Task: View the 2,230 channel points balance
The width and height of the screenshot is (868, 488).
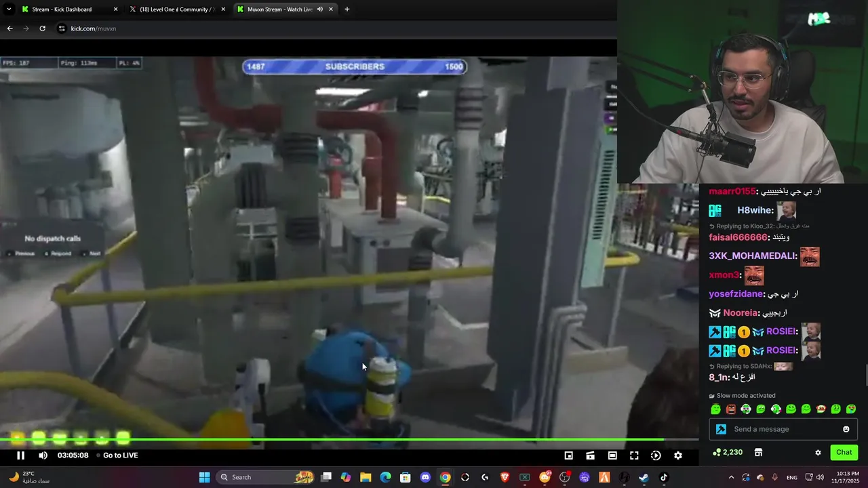Action: (x=728, y=452)
